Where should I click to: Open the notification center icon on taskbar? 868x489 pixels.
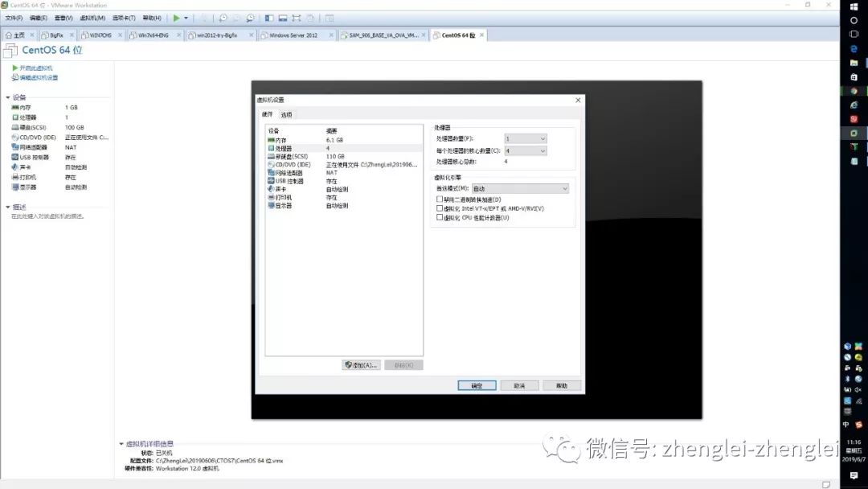point(854,475)
